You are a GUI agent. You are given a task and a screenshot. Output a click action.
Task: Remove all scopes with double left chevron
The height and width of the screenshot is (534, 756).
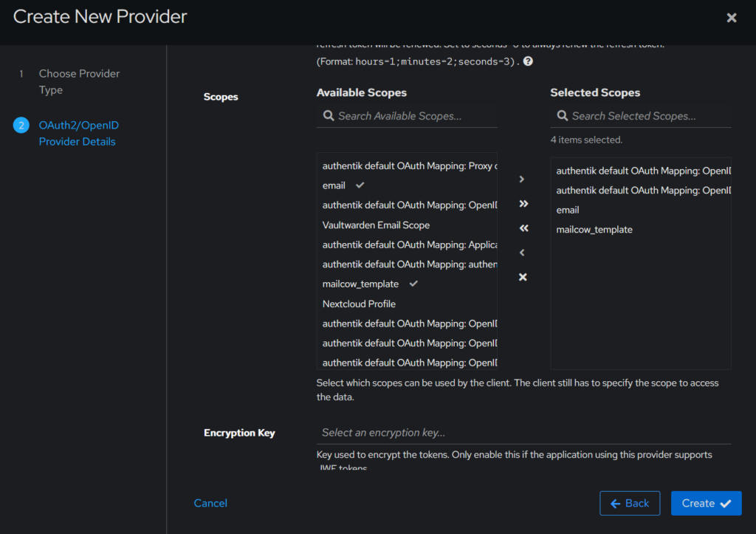coord(523,228)
